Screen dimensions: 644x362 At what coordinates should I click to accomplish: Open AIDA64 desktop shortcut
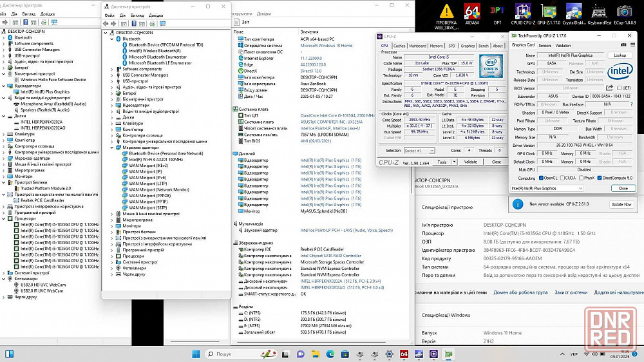tap(472, 14)
